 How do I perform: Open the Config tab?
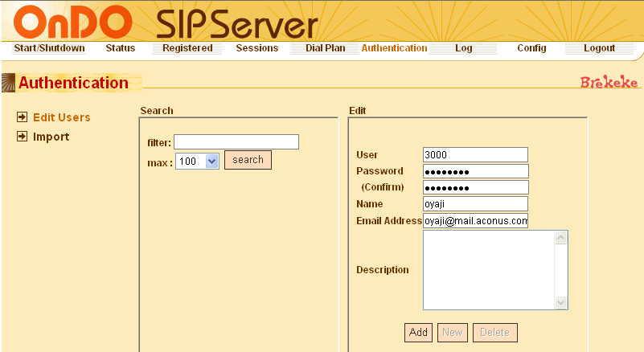(531, 48)
